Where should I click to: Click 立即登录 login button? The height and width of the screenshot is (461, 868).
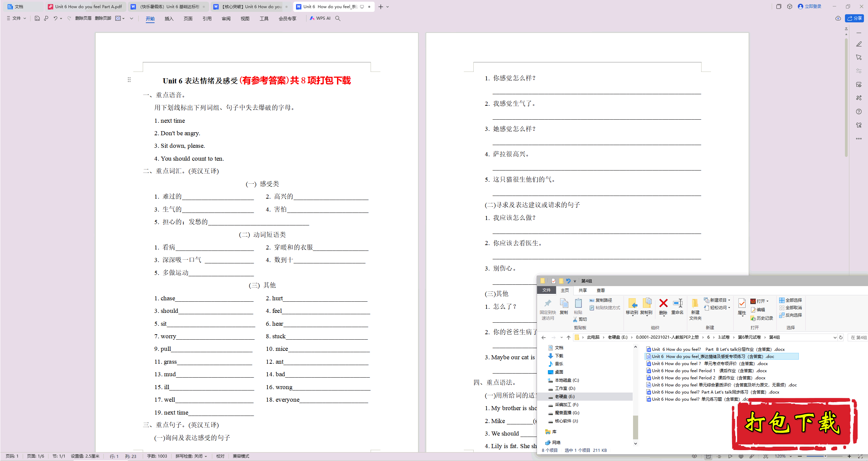[x=809, y=6]
